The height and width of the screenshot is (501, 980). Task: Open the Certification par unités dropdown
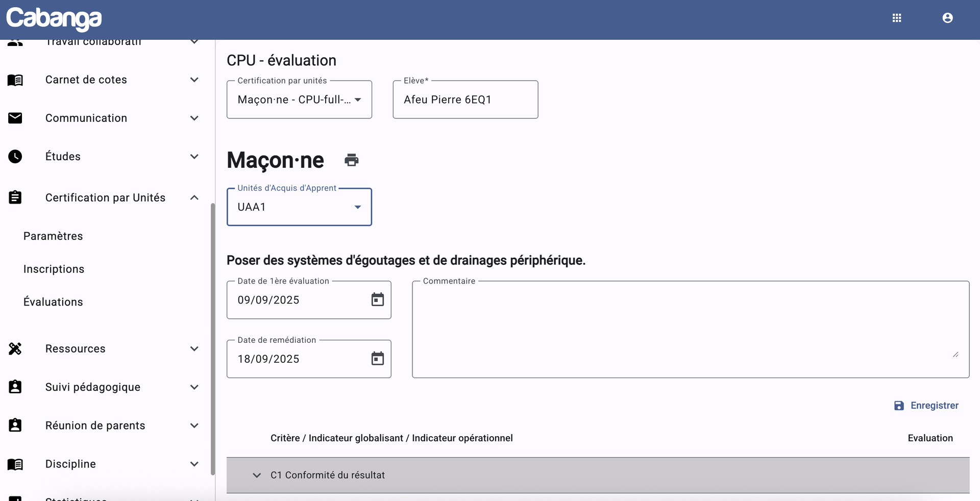pos(299,100)
